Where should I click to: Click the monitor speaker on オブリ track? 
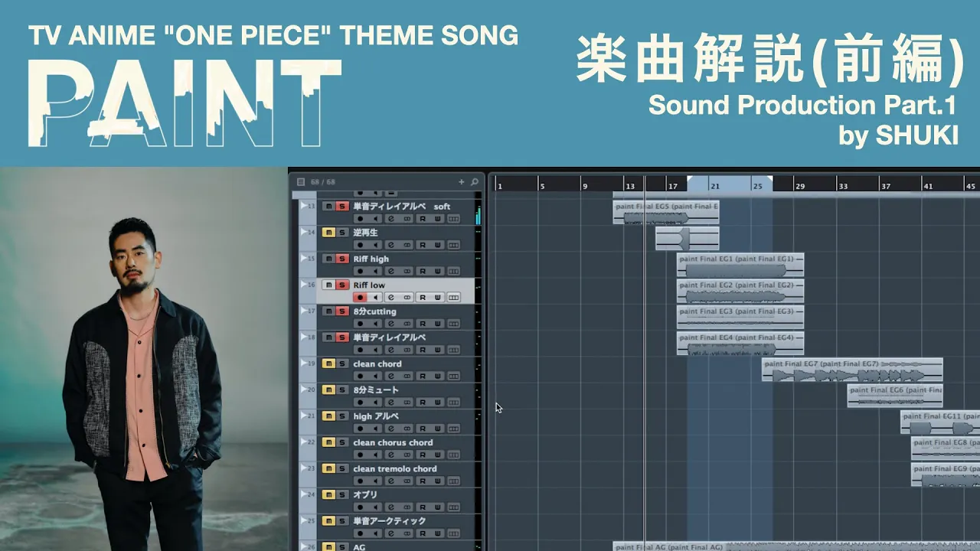click(x=375, y=507)
